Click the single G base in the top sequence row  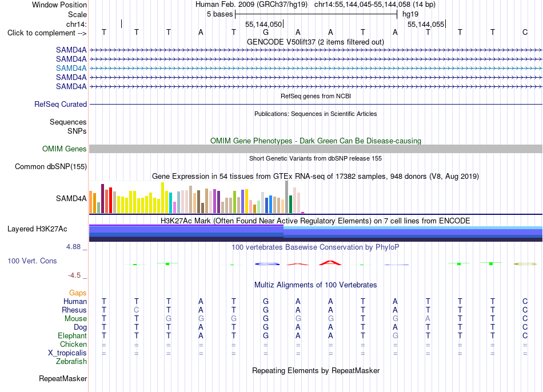click(266, 33)
